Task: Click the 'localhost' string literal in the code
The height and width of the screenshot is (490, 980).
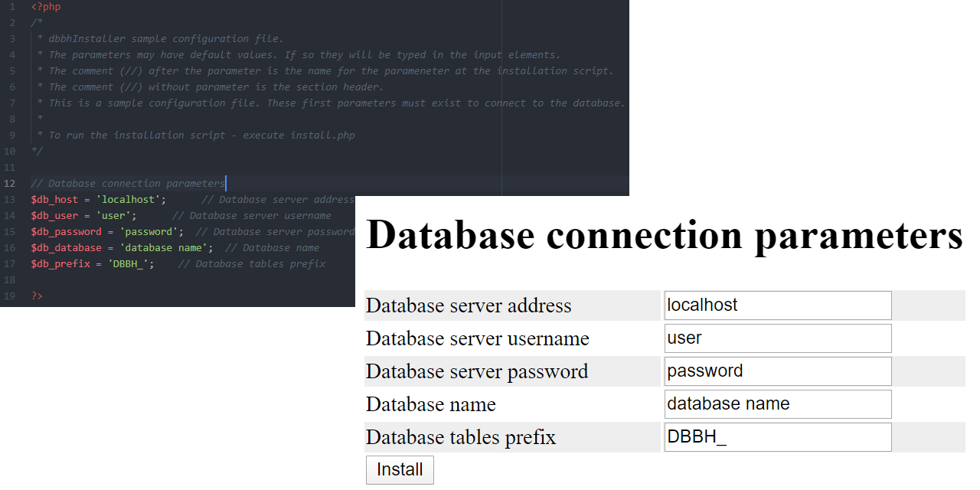Action: (x=129, y=199)
